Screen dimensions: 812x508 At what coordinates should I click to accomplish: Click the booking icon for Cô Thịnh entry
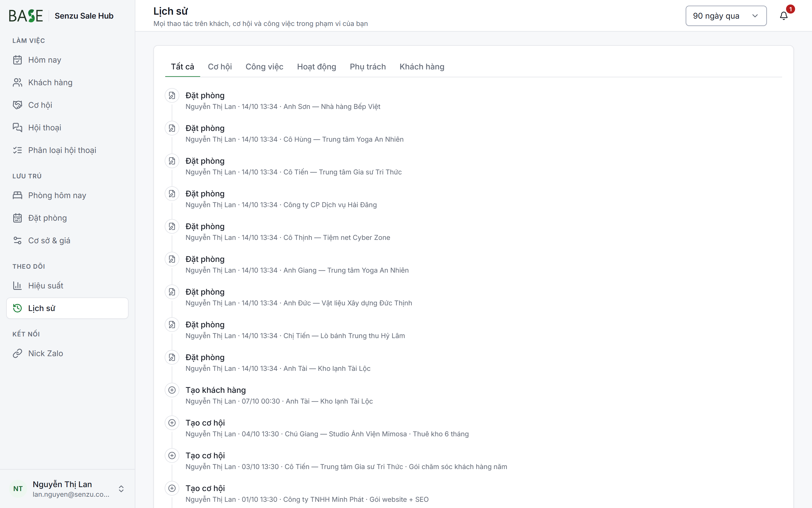(172, 226)
